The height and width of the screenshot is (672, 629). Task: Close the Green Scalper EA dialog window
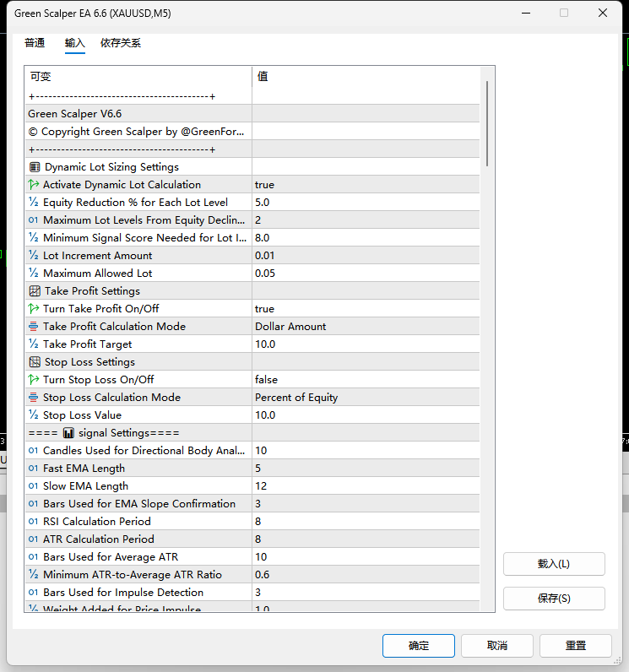pos(603,13)
